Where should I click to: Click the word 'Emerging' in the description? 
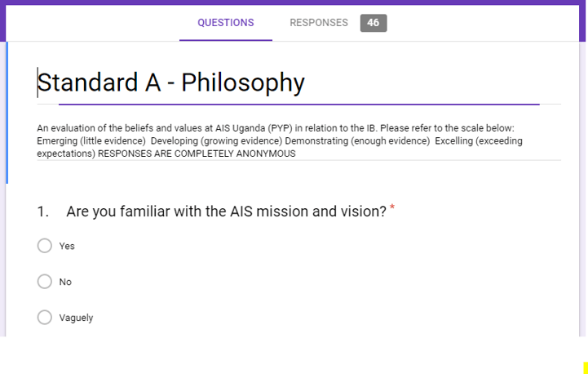click(x=57, y=140)
